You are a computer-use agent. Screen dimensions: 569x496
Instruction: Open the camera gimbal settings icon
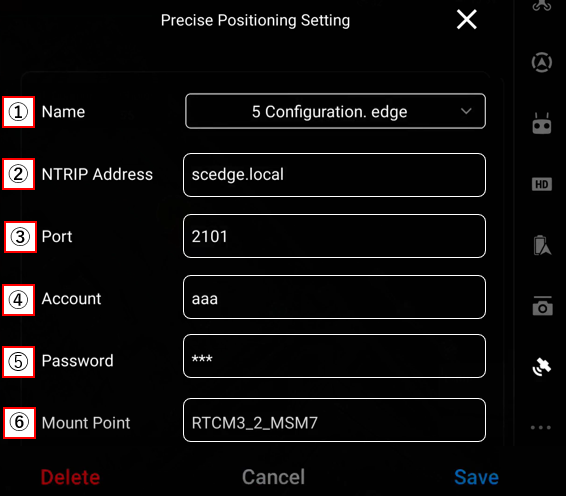[543, 306]
